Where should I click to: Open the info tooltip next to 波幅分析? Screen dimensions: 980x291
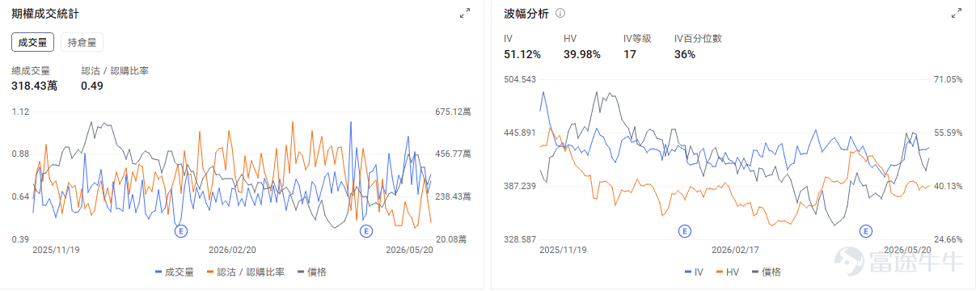point(560,13)
